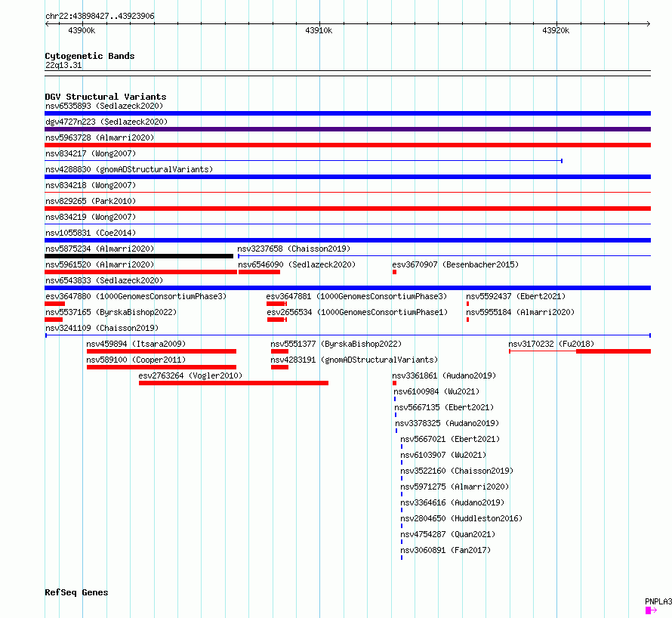
Task: Click the nsv6535893 (Sedlazeck2020) variant label
Action: pos(104,106)
